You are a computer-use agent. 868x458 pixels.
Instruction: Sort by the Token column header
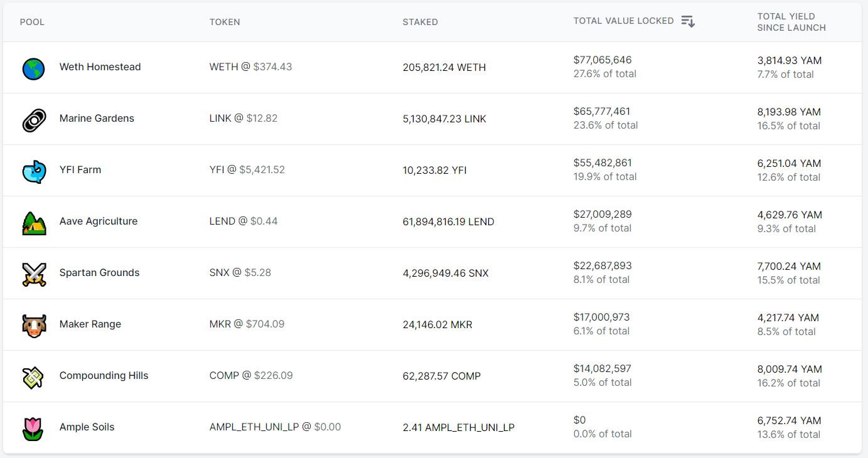point(225,22)
